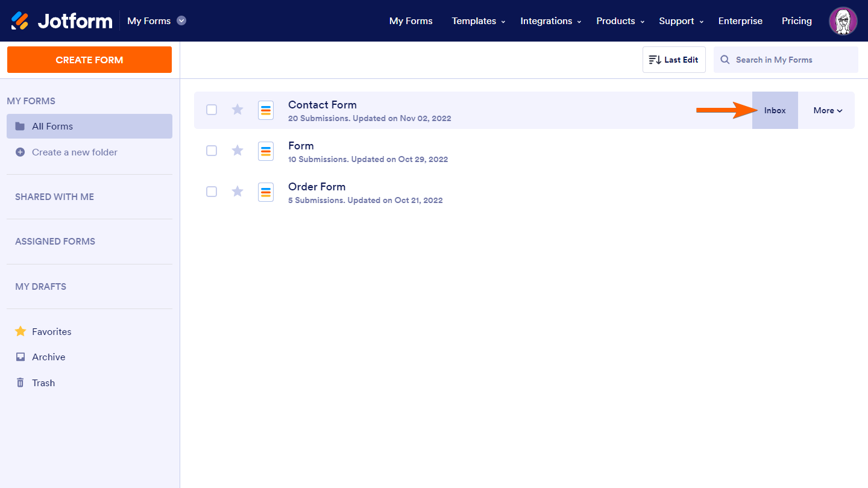Change sorting with the Last Edit button
The width and height of the screenshot is (868, 488).
pos(674,60)
